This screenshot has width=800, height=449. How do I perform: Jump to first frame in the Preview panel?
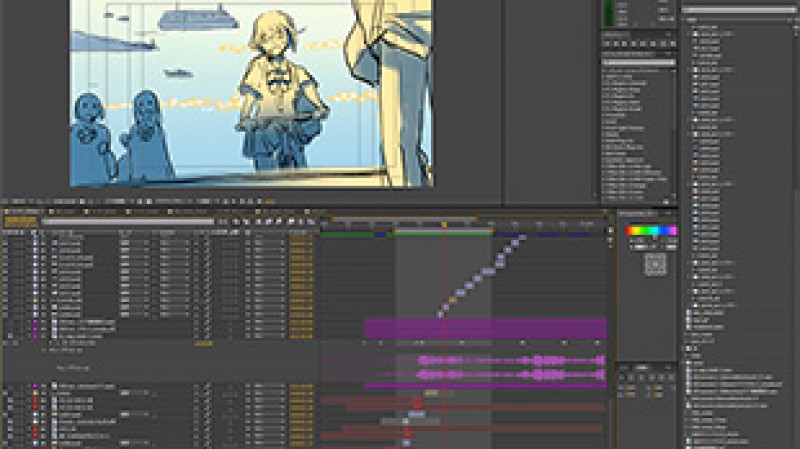pos(606,44)
